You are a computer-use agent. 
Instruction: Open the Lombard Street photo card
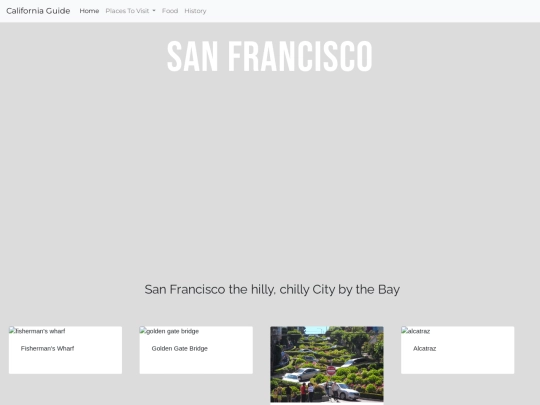(x=327, y=364)
